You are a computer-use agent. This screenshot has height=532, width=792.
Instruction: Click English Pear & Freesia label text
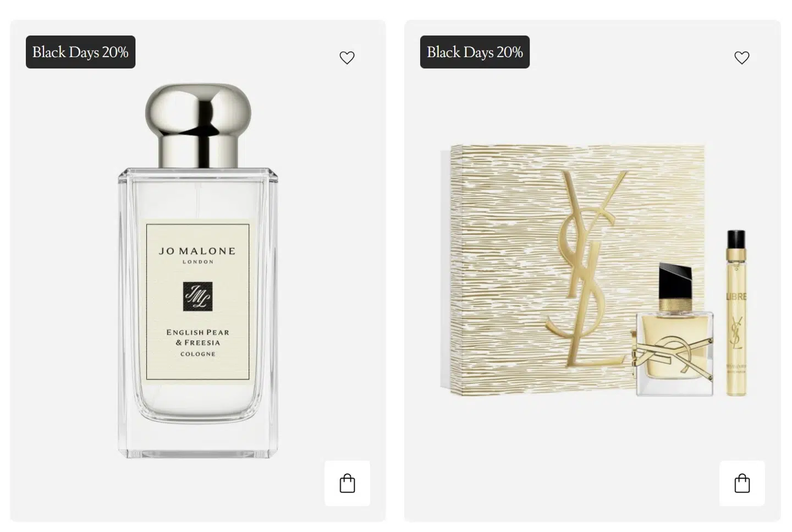tap(198, 337)
